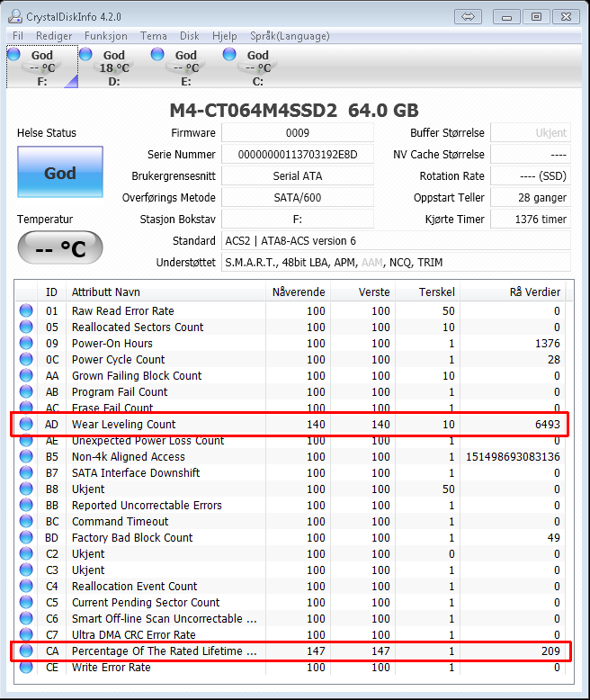Click the blue God health status button
The height and width of the screenshot is (700, 590).
click(x=60, y=172)
